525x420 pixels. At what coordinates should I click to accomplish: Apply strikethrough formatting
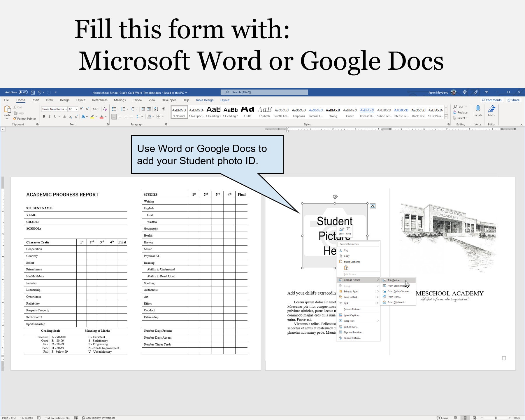[64, 116]
